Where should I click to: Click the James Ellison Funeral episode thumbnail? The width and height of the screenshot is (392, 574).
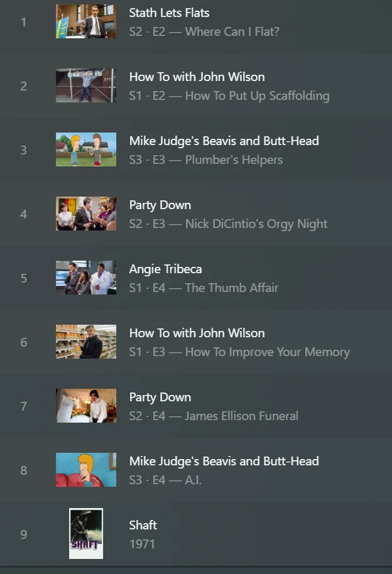pyautogui.click(x=86, y=406)
